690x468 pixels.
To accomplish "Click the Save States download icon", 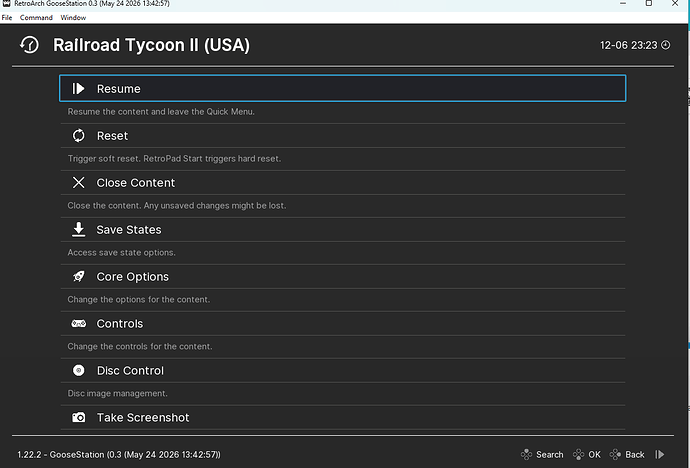I will pos(78,230).
